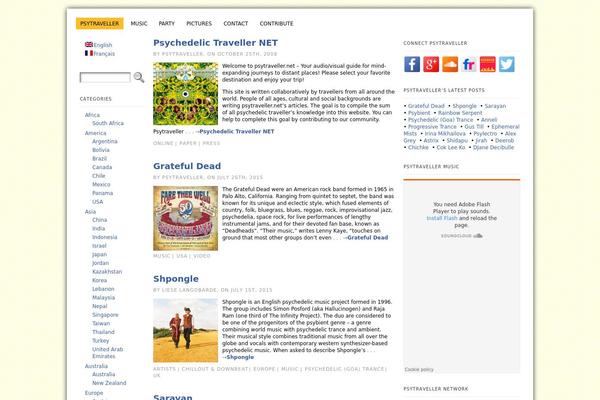Click Install Flash link in music widget
Screen dimensions: 600x400
tap(442, 218)
